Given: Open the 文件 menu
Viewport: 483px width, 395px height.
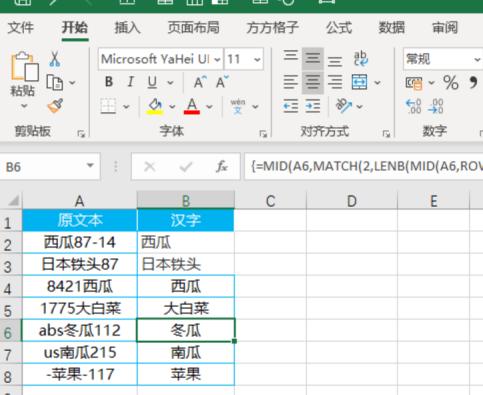Looking at the screenshot, I should (21, 27).
